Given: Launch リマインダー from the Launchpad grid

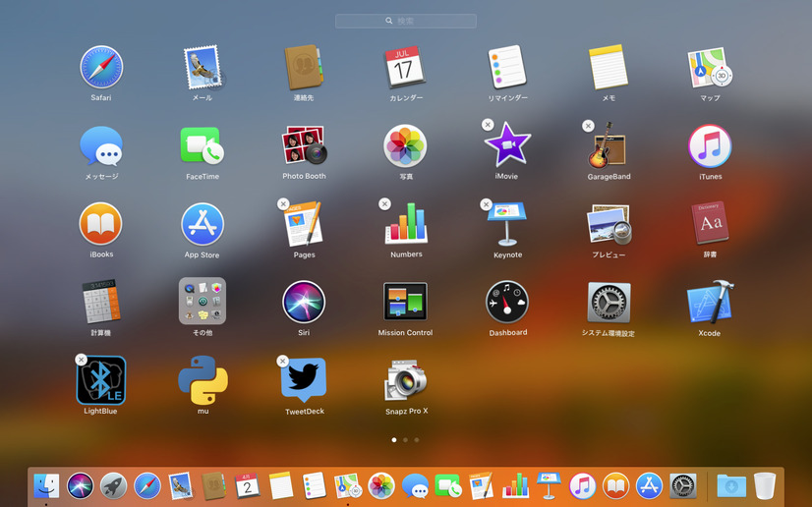Looking at the screenshot, I should tap(507, 67).
